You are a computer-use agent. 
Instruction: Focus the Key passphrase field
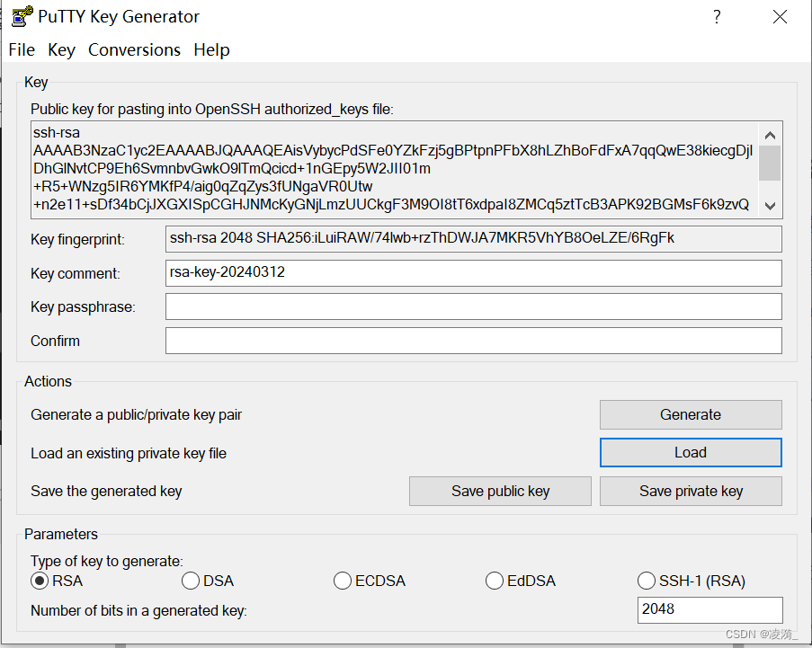point(473,306)
